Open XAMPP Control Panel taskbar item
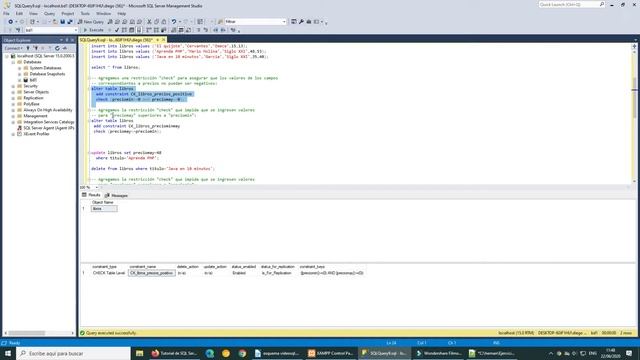640x360 pixels. (x=331, y=353)
